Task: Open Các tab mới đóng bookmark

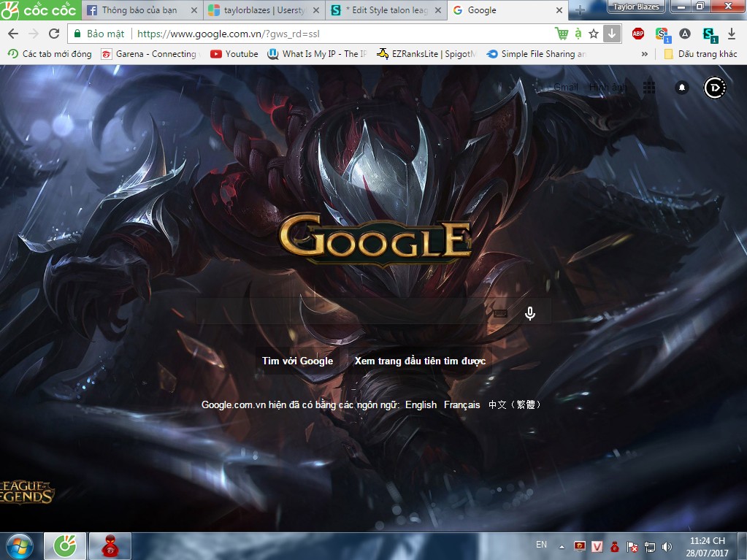Action: coord(50,54)
